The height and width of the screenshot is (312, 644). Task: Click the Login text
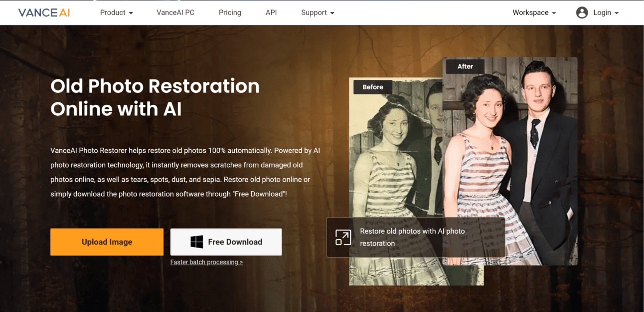[x=602, y=12]
